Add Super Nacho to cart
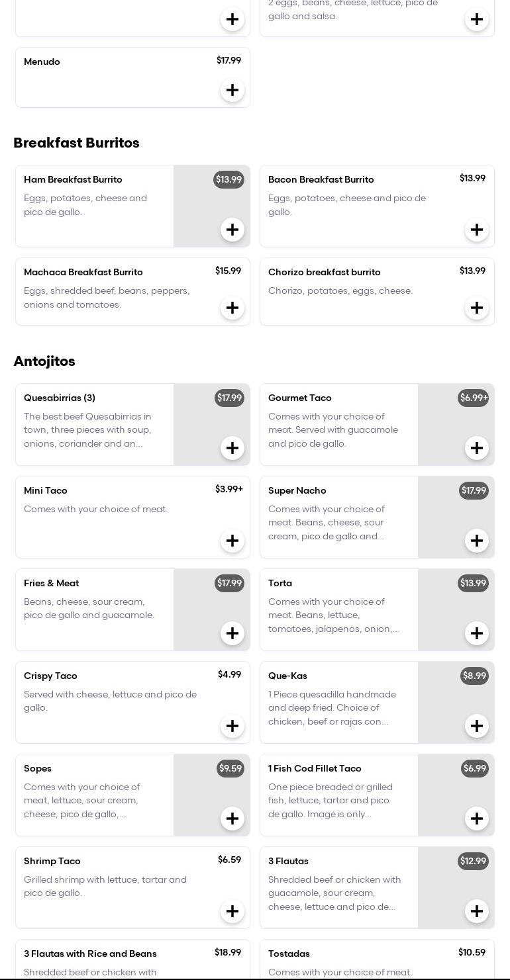510x980 pixels. coord(477,541)
